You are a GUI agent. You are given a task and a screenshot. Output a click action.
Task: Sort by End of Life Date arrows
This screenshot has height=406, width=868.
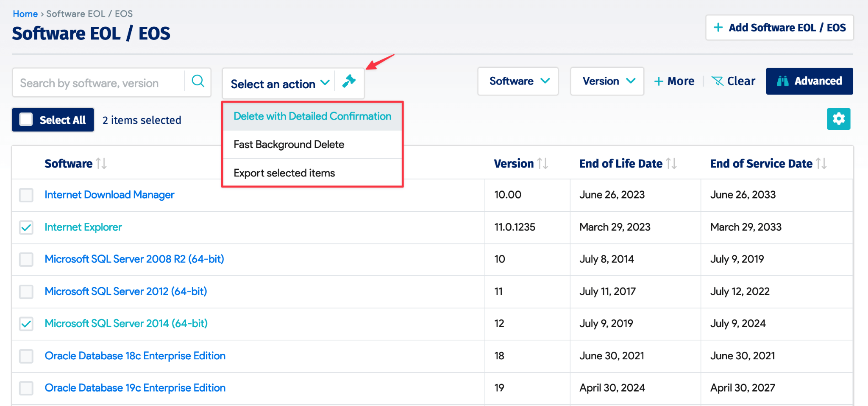click(x=671, y=163)
